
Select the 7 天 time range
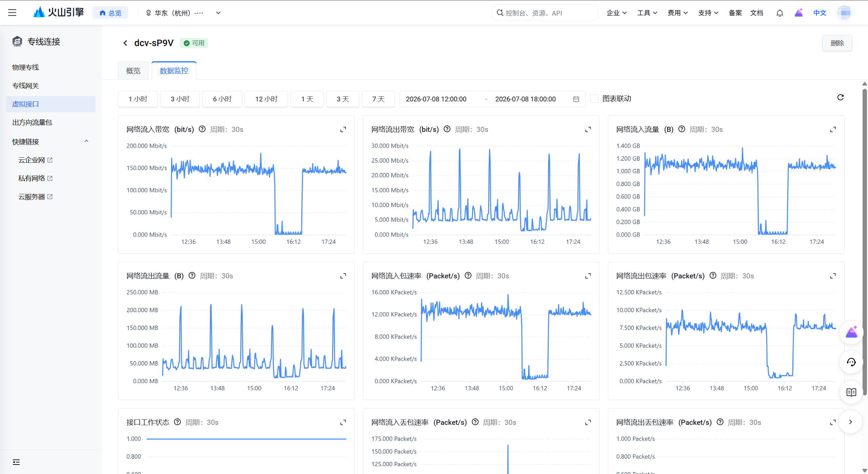click(x=378, y=99)
